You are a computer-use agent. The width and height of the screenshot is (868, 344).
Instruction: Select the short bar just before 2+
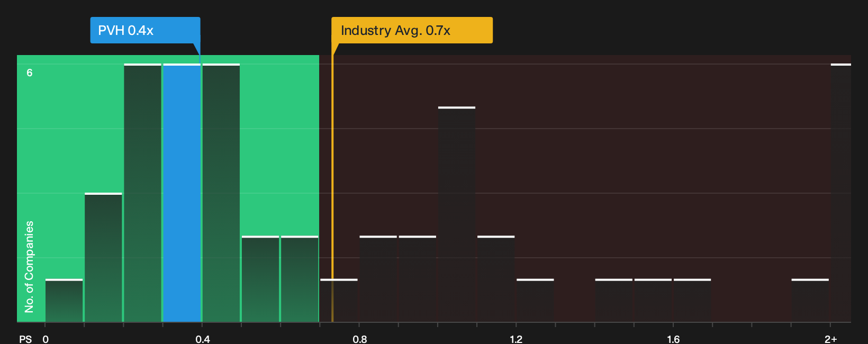(x=810, y=301)
